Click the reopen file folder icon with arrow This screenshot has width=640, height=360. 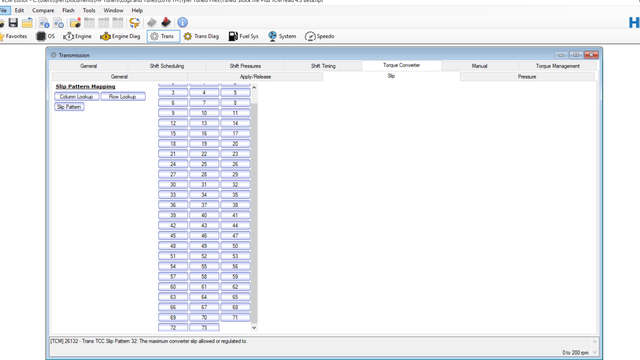click(27, 22)
